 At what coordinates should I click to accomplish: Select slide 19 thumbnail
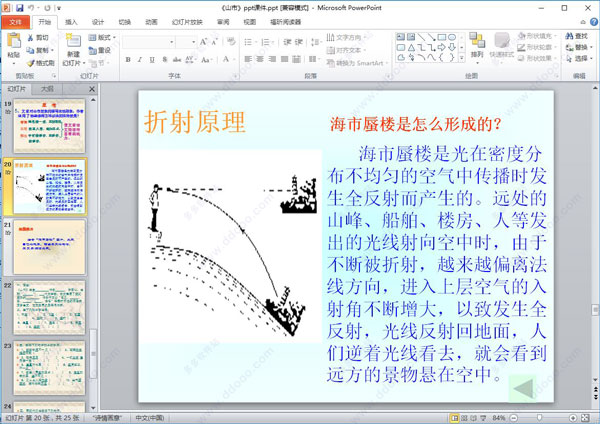tap(49, 126)
